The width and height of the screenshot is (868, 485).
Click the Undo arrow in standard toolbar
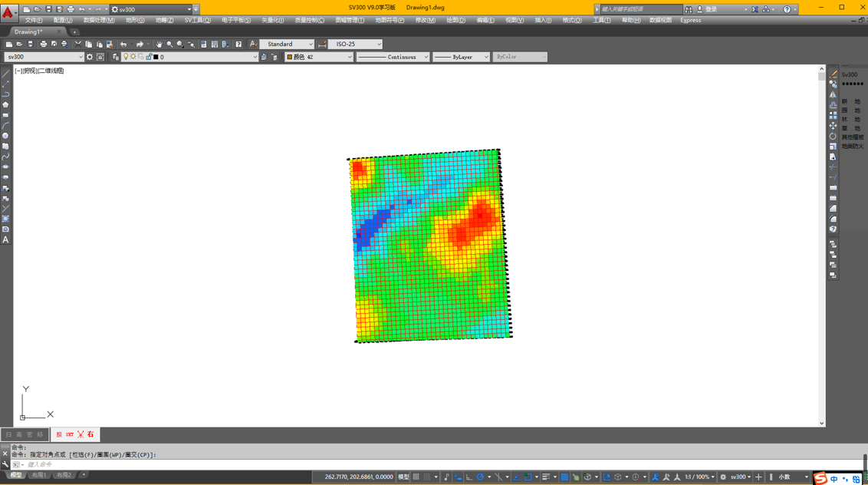pos(123,45)
